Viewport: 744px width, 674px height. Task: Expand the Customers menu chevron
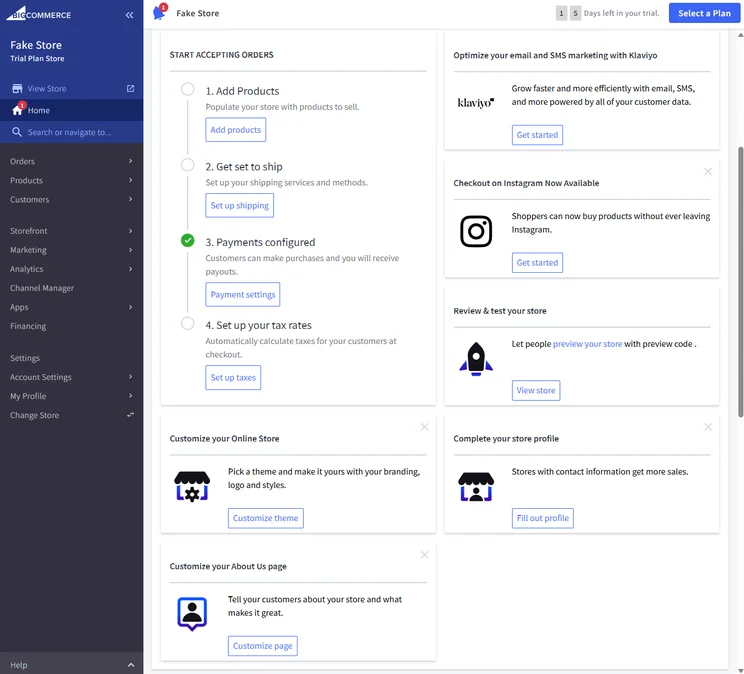click(130, 199)
